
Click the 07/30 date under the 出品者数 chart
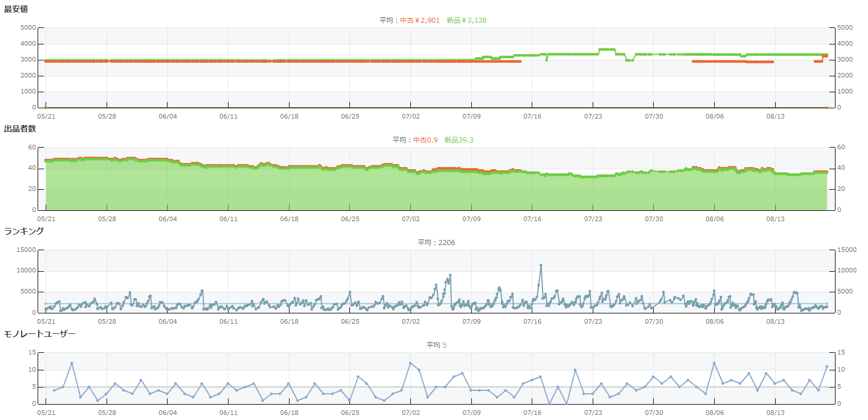click(654, 219)
